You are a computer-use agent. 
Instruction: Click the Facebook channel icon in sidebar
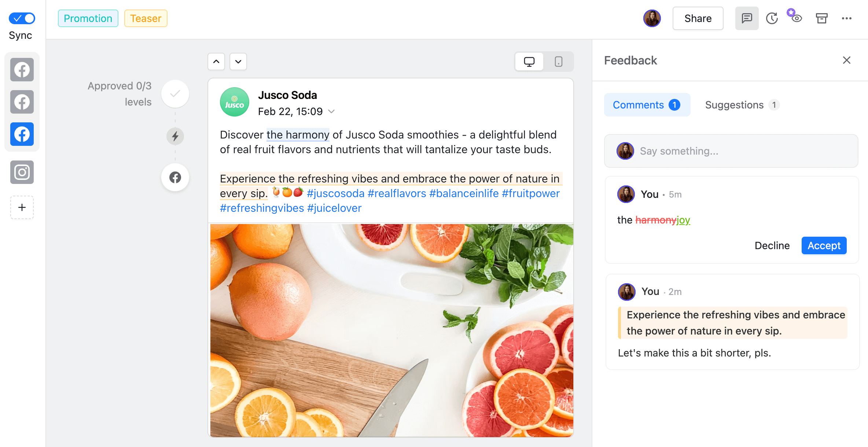[22, 134]
